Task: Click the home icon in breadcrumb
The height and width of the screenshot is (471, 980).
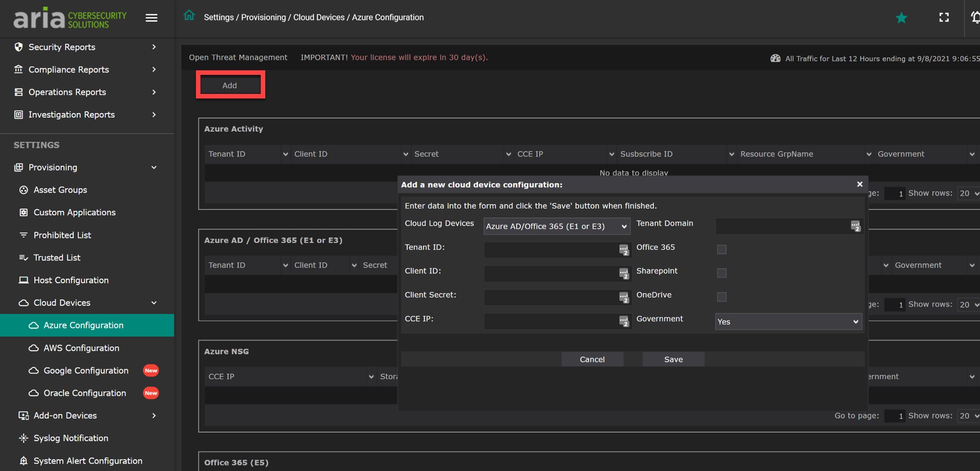Action: (x=189, y=16)
